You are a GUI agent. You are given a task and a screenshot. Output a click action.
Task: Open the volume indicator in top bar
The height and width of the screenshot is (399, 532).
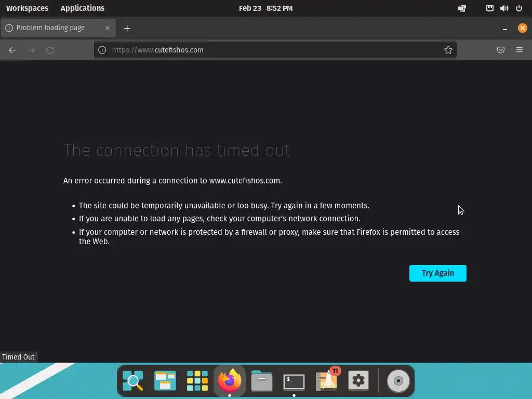point(504,8)
